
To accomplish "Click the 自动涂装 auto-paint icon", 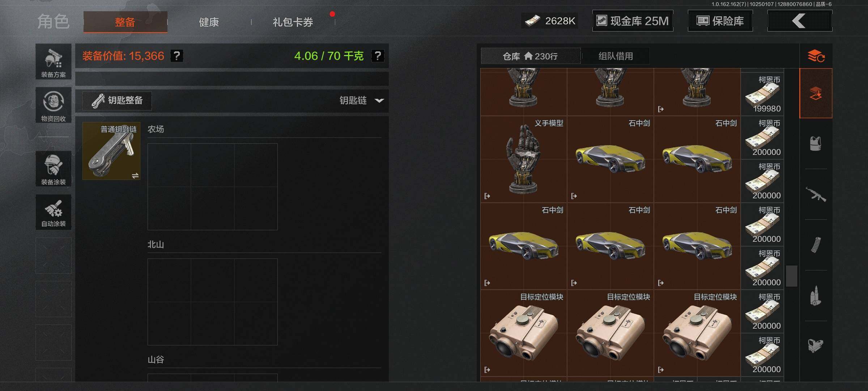I will tap(54, 212).
